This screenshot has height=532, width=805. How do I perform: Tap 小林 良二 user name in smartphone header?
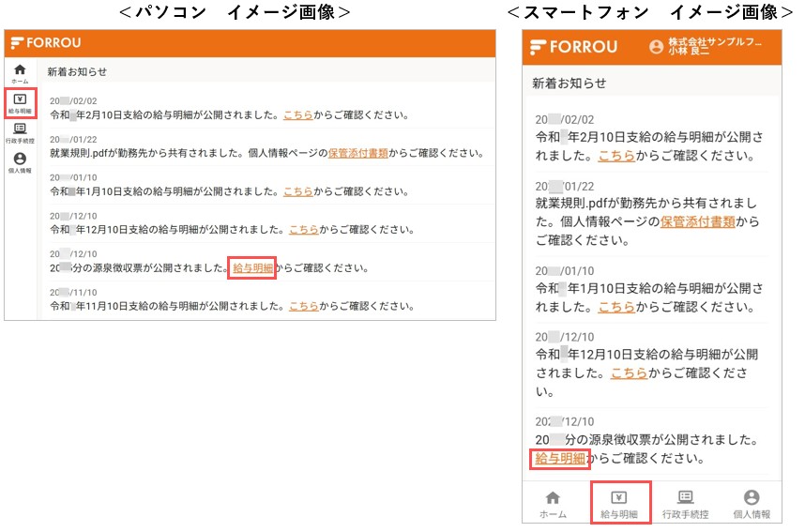point(689,52)
